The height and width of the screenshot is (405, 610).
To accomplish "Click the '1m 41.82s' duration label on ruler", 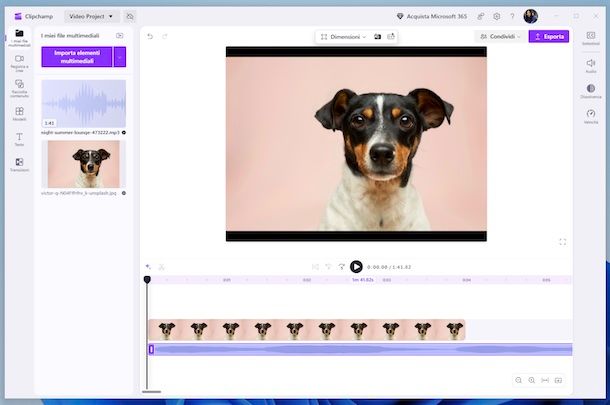I will pos(363,280).
